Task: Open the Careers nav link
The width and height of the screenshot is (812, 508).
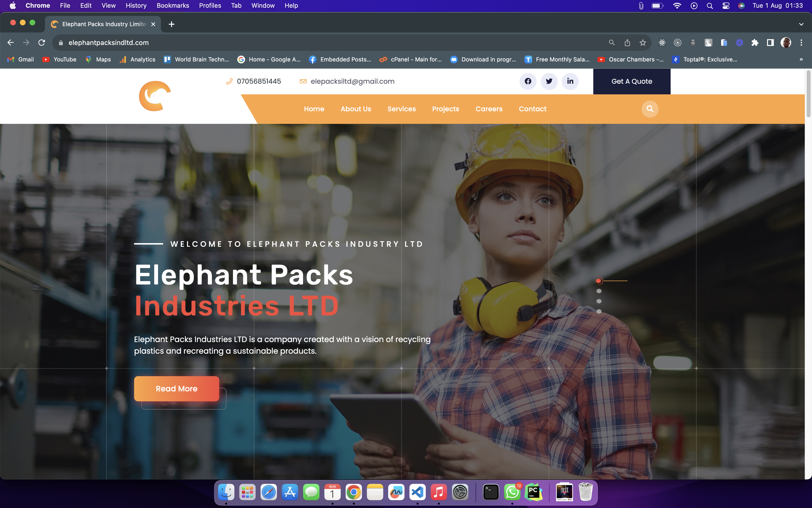Action: [x=489, y=109]
